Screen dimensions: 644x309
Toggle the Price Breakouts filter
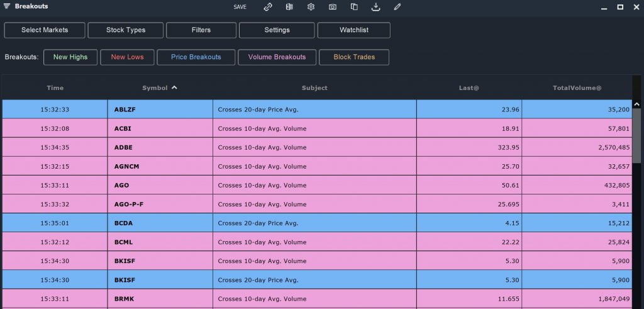(x=196, y=57)
